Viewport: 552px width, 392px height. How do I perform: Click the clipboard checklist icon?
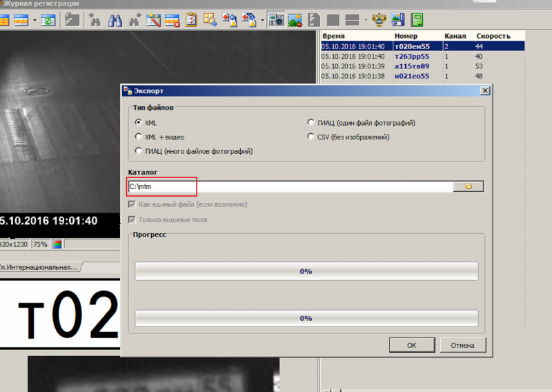point(191,20)
